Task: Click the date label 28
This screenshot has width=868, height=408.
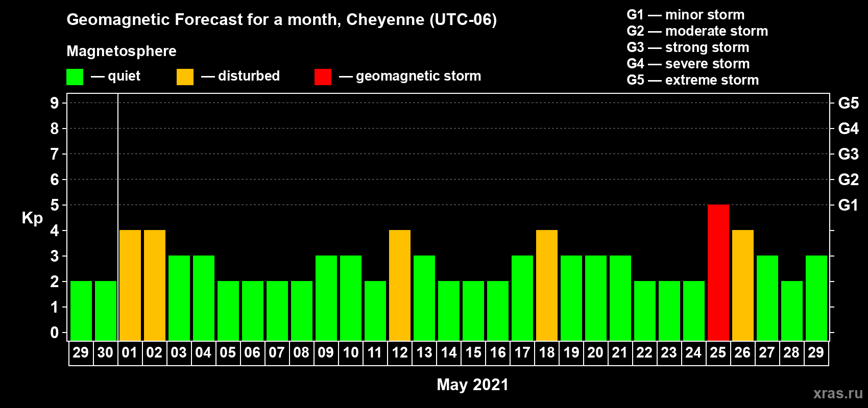Action: click(x=791, y=352)
